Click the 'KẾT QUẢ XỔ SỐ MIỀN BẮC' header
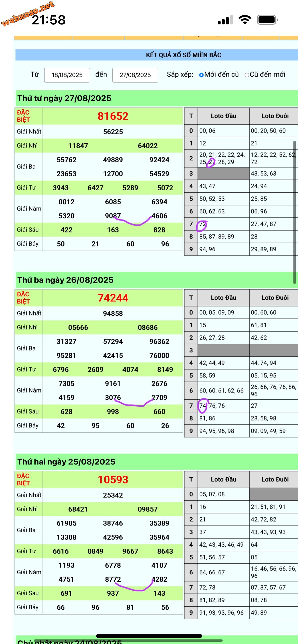The image size is (298, 644). tap(183, 55)
